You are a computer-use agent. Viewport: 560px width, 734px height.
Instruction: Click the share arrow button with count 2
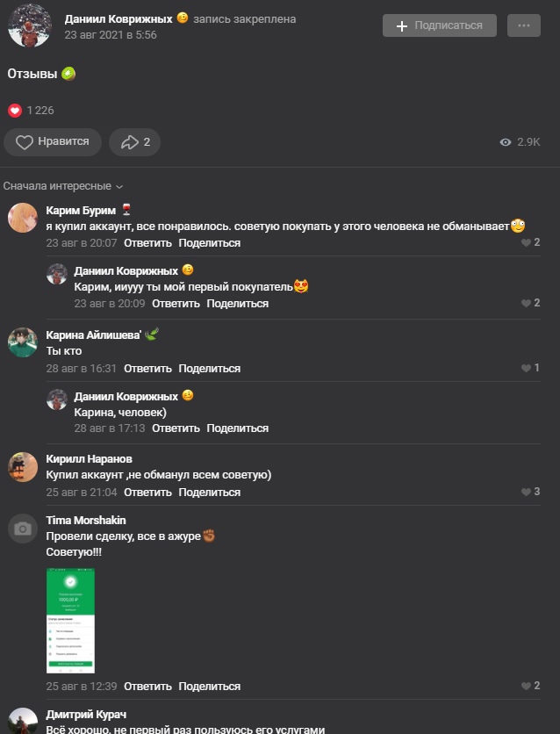[134, 142]
